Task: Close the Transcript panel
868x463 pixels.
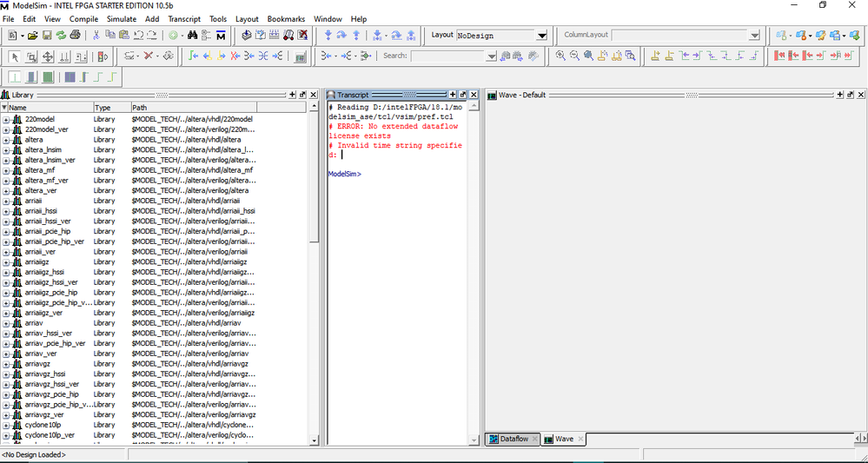Action: tap(474, 95)
